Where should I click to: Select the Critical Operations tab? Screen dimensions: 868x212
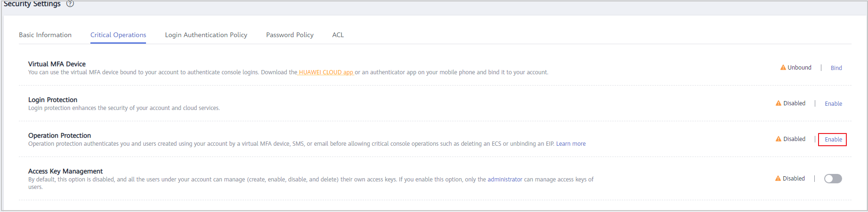(118, 35)
